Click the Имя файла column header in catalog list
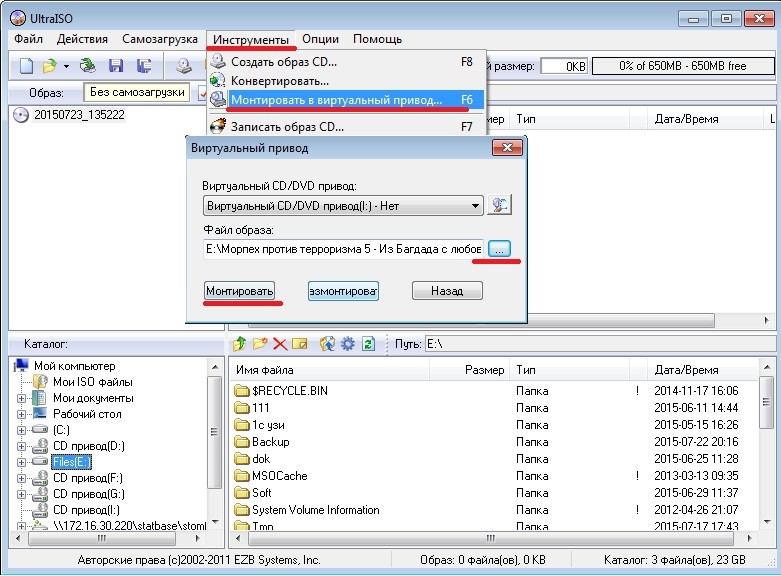 329,370
